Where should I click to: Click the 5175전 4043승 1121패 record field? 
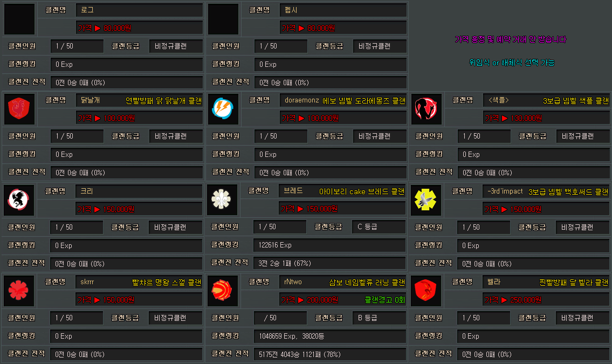[x=329, y=354]
